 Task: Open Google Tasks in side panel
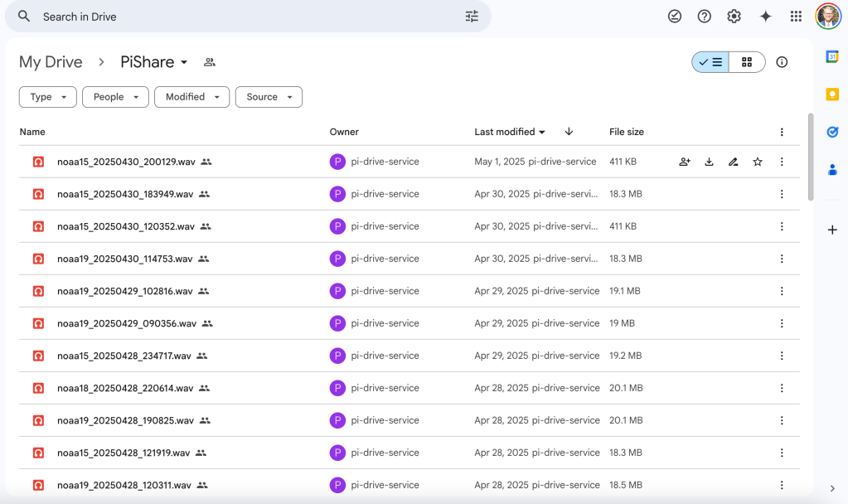coord(832,132)
